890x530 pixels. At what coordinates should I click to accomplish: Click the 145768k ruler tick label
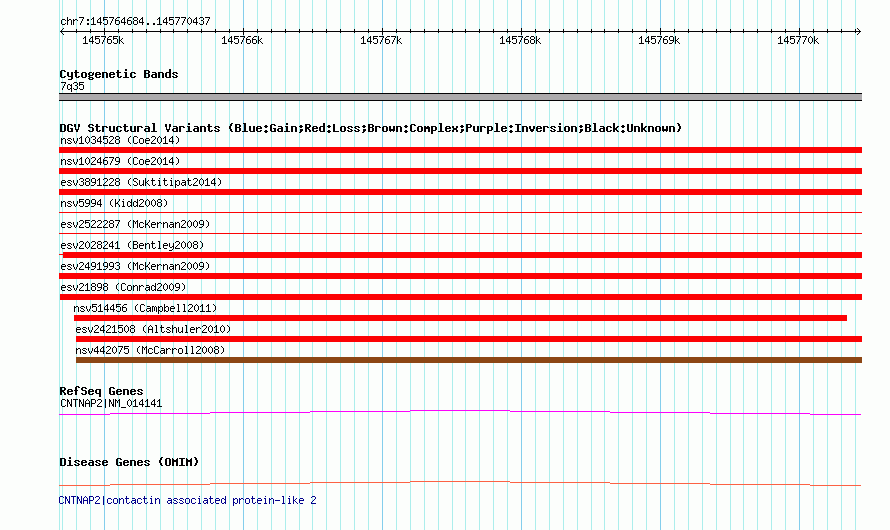click(520, 40)
